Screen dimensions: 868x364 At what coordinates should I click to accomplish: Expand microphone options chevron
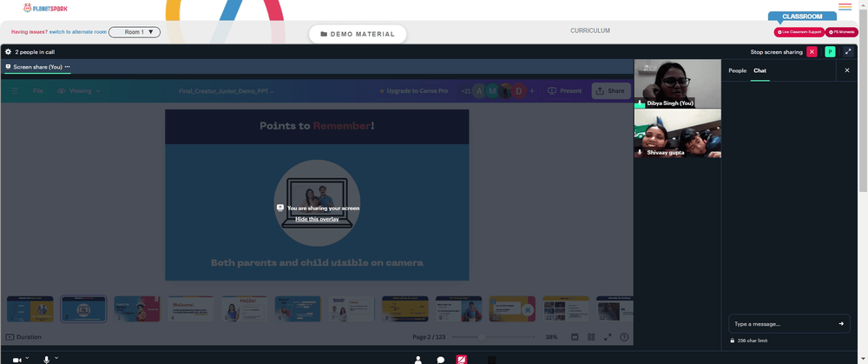pyautogui.click(x=56, y=358)
